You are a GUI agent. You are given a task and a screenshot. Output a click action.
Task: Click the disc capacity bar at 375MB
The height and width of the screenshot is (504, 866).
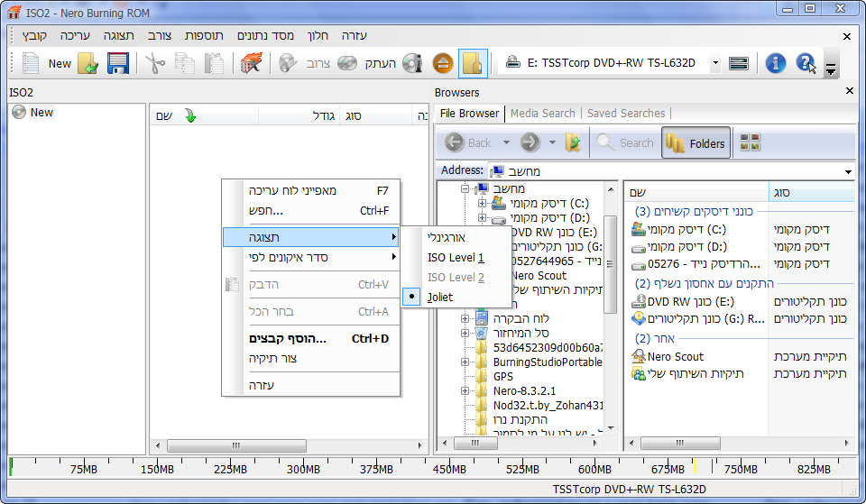[x=377, y=469]
